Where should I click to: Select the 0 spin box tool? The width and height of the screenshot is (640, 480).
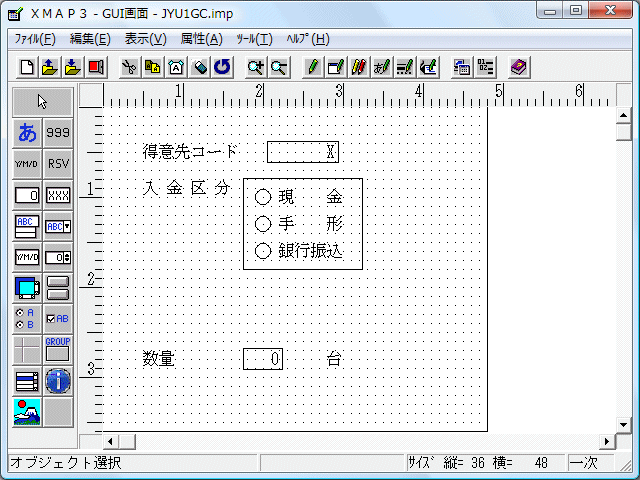(x=58, y=257)
